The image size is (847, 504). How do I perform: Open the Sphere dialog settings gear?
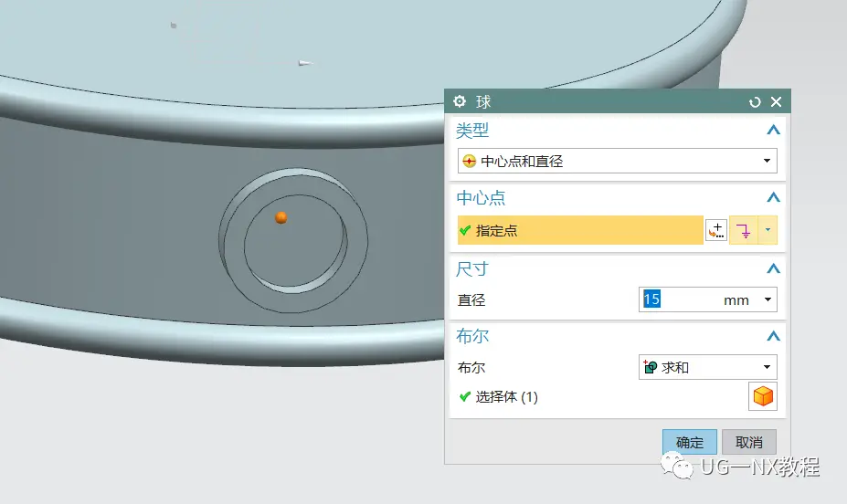click(x=460, y=101)
